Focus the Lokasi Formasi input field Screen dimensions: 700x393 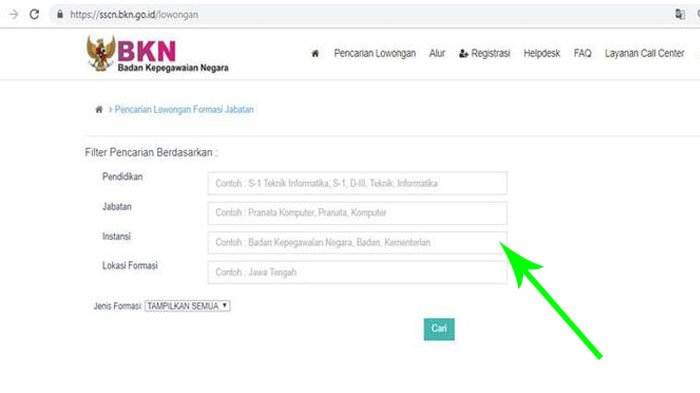point(357,272)
